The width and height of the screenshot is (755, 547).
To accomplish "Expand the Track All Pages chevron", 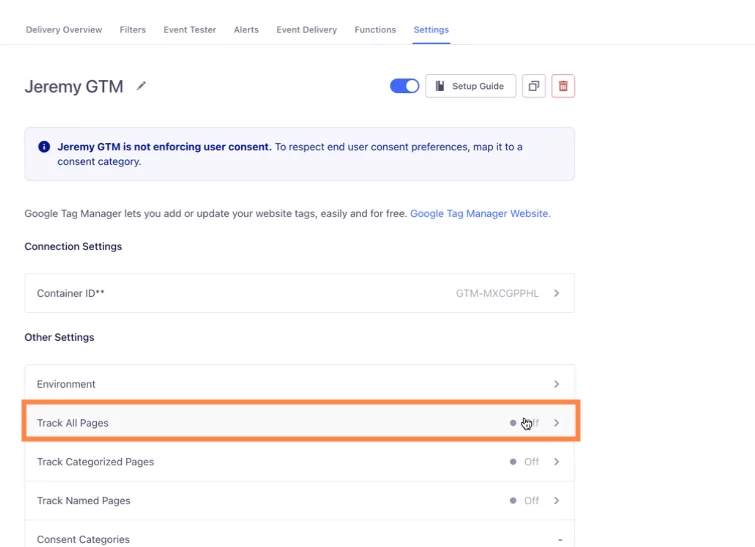I will click(x=556, y=423).
